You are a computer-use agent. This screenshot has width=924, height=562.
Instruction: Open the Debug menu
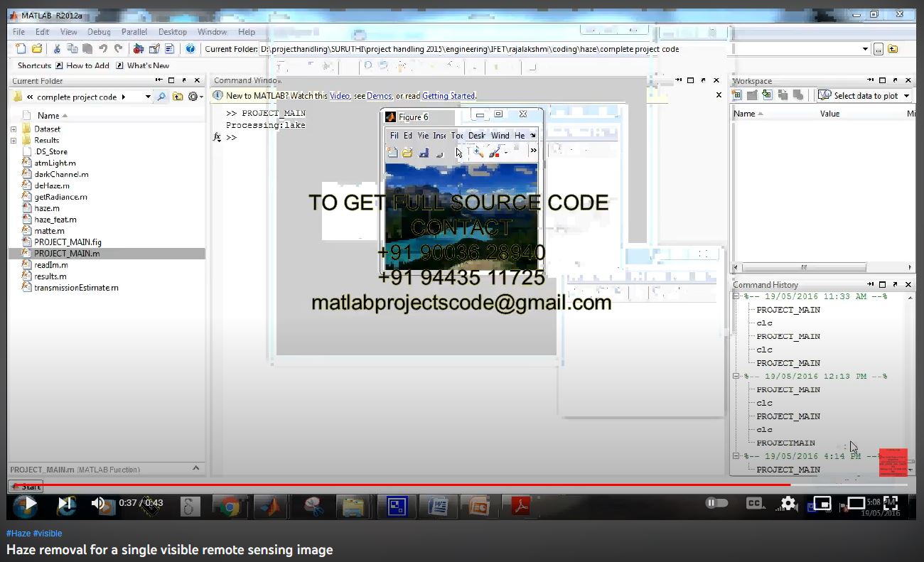tap(99, 32)
